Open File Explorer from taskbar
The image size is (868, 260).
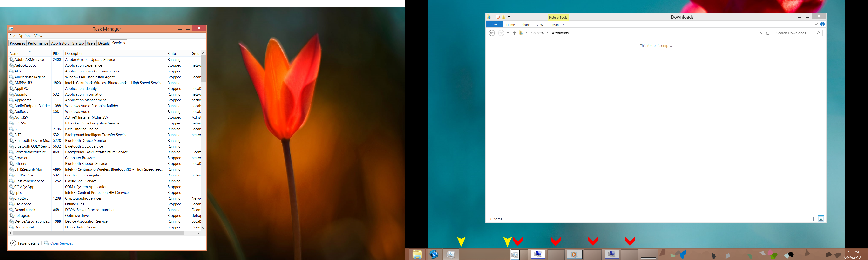click(x=417, y=254)
